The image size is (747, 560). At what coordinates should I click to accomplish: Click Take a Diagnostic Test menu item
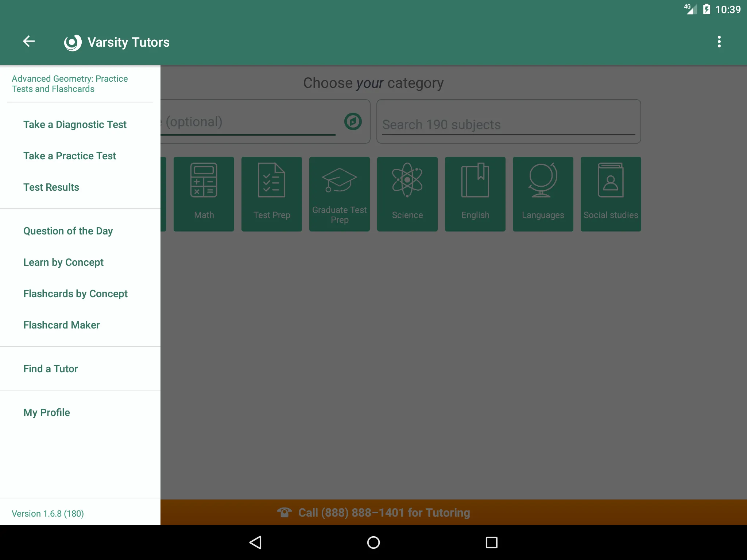[75, 124]
